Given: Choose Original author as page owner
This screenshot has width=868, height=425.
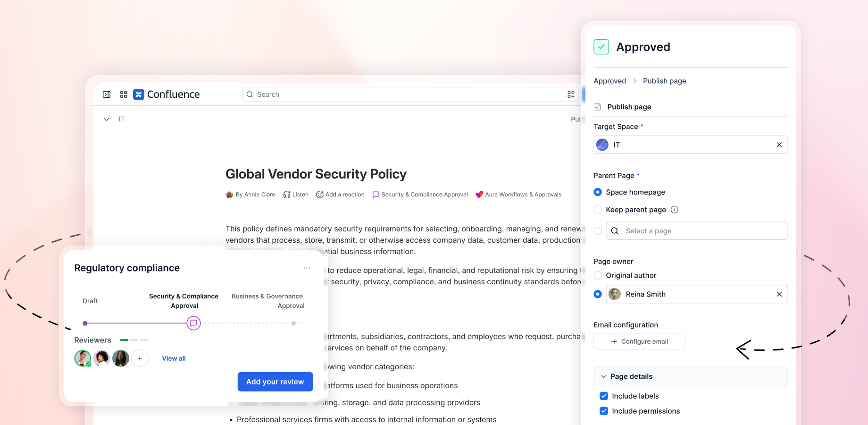Looking at the screenshot, I should (598, 275).
